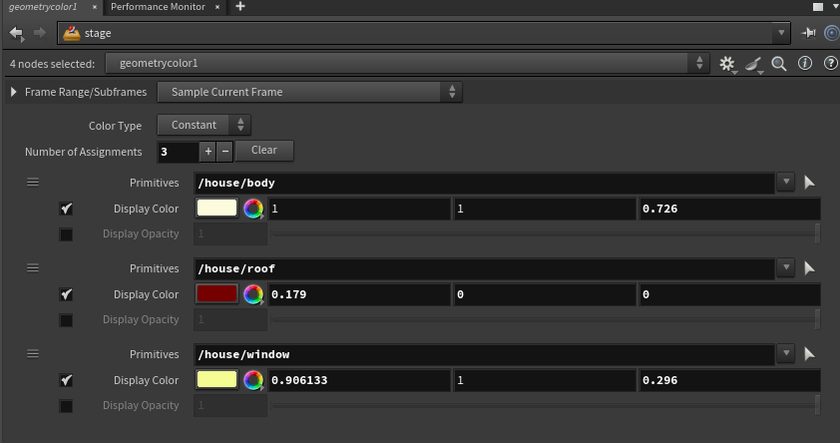Image resolution: width=840 pixels, height=443 pixels.
Task: Click the pin pane icon beside path bar
Action: point(808,33)
